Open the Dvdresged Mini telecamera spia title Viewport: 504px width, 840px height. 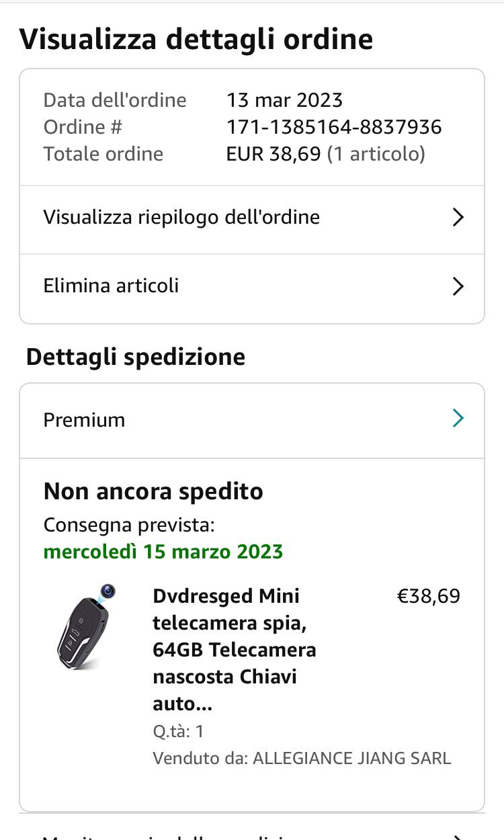234,649
